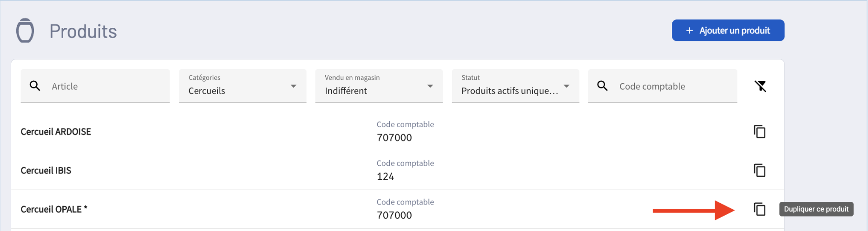
Task: Click the urn icon beside Produits
Action: pyautogui.click(x=25, y=31)
